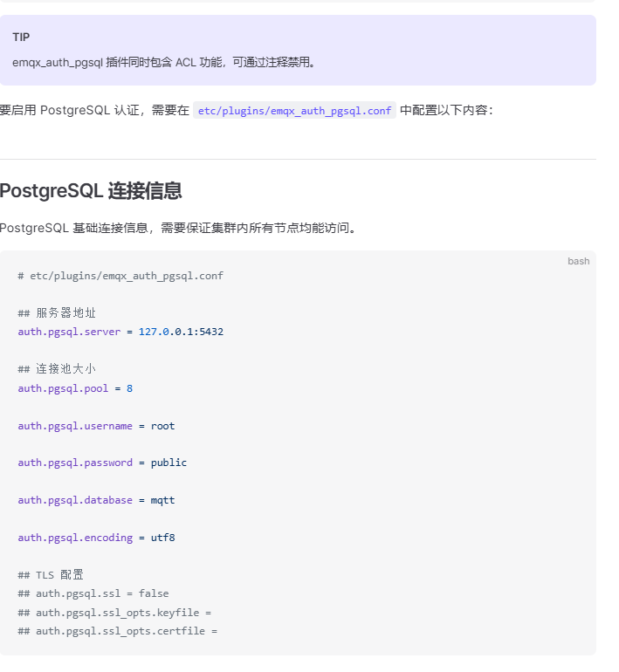
Task: Click the auth.pgsql.server key in code
Action: click(69, 332)
